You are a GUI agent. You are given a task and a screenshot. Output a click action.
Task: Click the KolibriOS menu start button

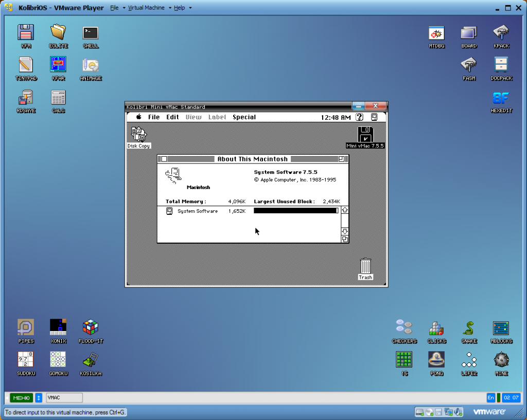[x=21, y=398]
